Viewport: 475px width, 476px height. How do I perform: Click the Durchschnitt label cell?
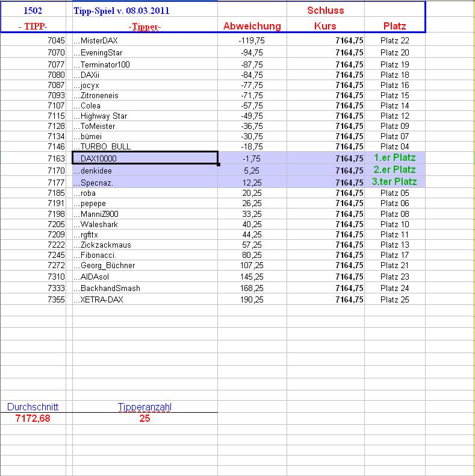[33, 407]
